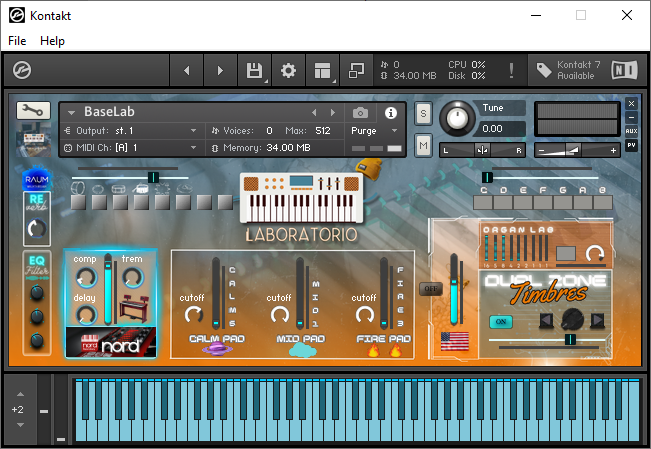Open the Purge dropdown
Image resolution: width=651 pixels, height=449 pixels.
pos(374,131)
